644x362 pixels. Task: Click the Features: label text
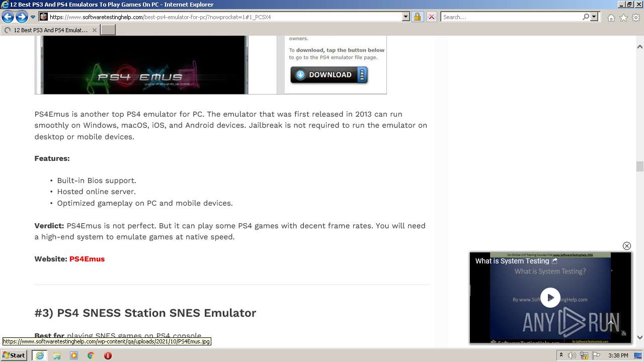point(52,158)
